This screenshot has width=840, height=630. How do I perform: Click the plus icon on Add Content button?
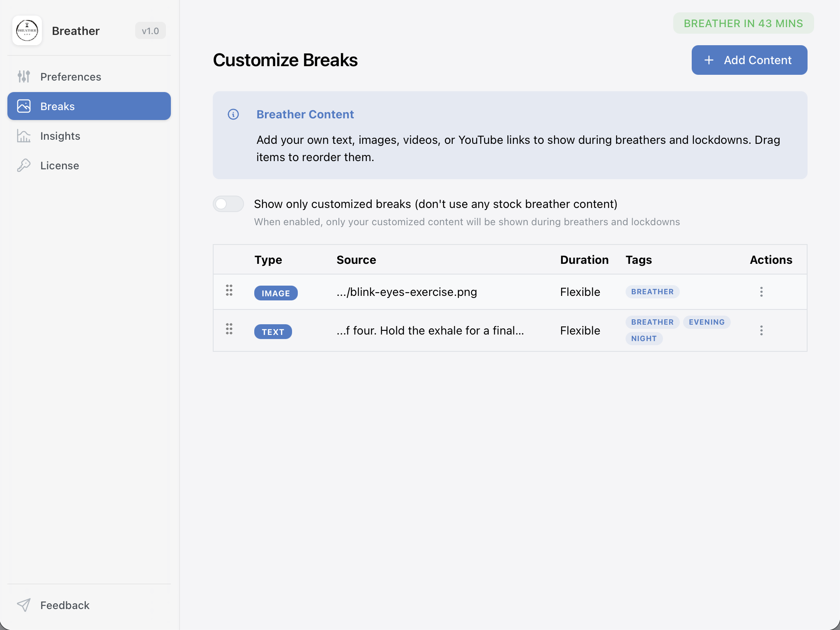click(x=708, y=60)
